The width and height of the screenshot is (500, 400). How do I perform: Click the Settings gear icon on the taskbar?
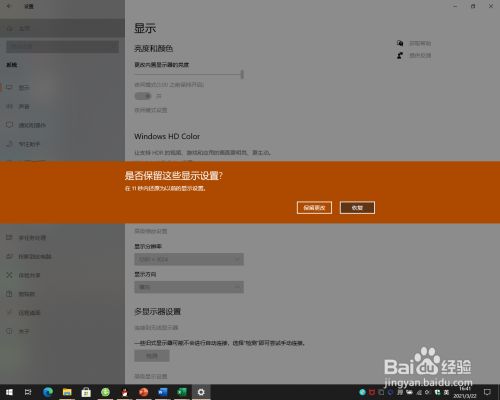pyautogui.click(x=201, y=392)
